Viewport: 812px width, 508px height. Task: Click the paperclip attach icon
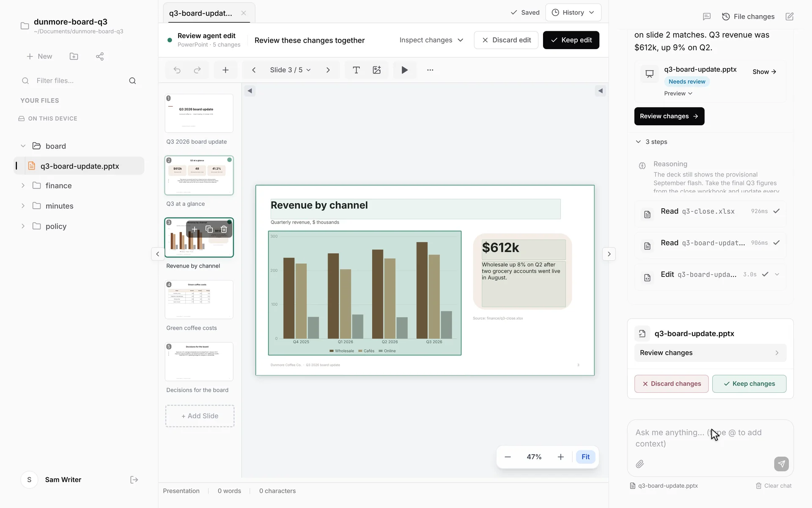click(x=640, y=464)
